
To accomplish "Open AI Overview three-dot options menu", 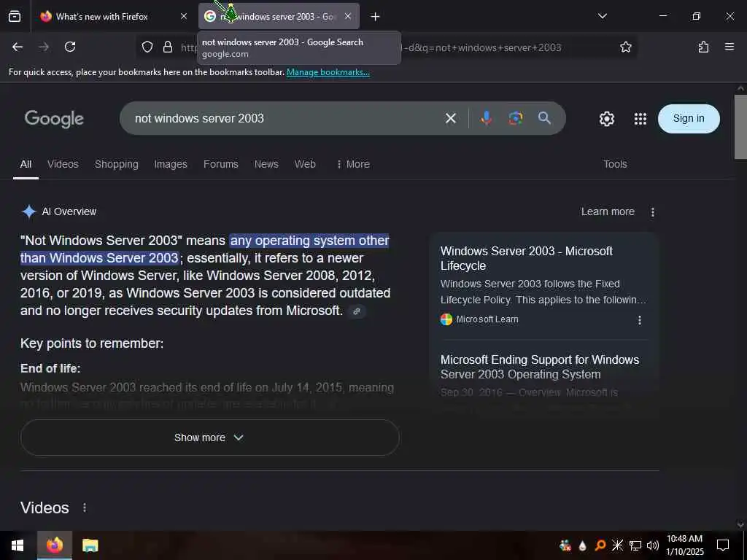I will tap(653, 212).
